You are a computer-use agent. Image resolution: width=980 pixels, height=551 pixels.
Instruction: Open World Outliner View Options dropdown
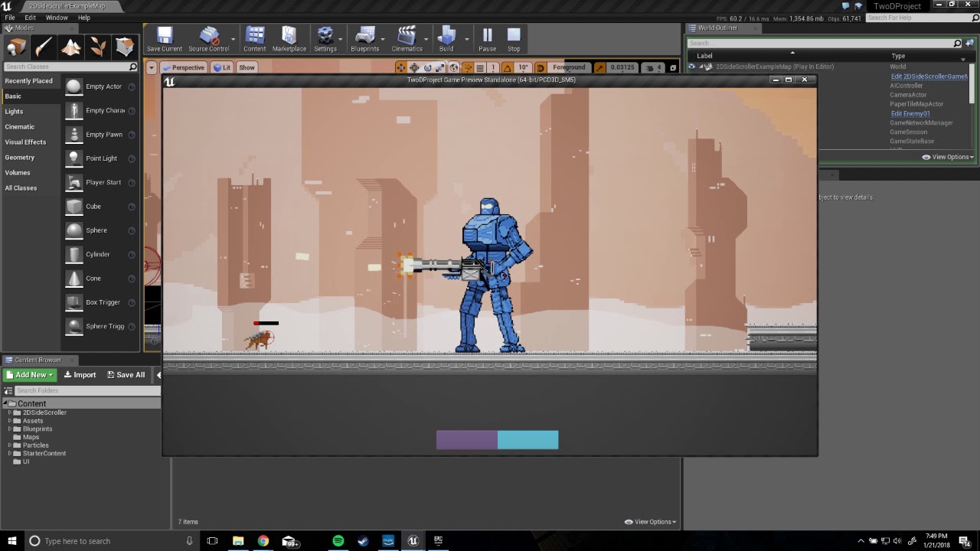click(x=948, y=157)
